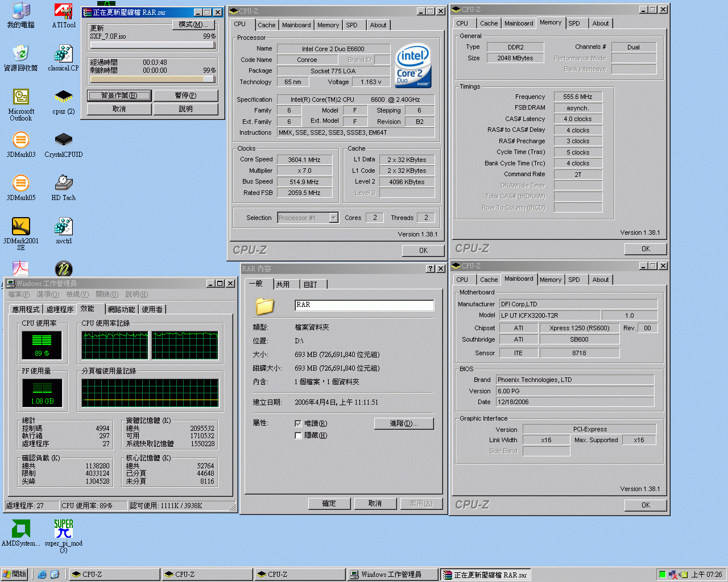
Task: Click the 暫停 pause button in WinRAR
Action: click(x=185, y=95)
